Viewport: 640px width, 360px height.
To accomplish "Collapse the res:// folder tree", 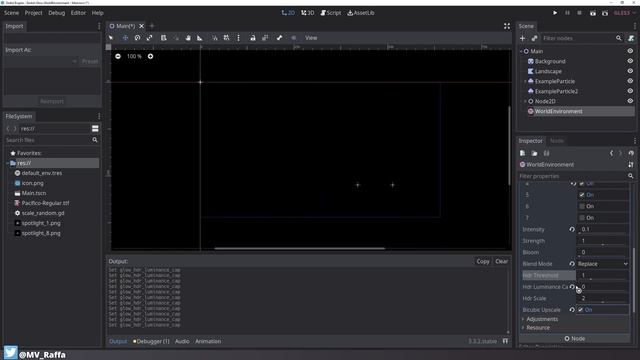I will click(7, 163).
